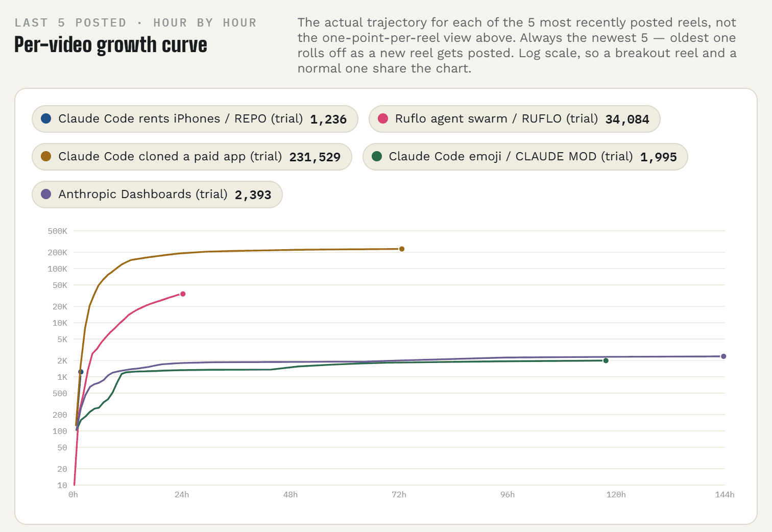Click the blue dot for Claude Code rents iPhones
The image size is (772, 532).
[x=46, y=118]
